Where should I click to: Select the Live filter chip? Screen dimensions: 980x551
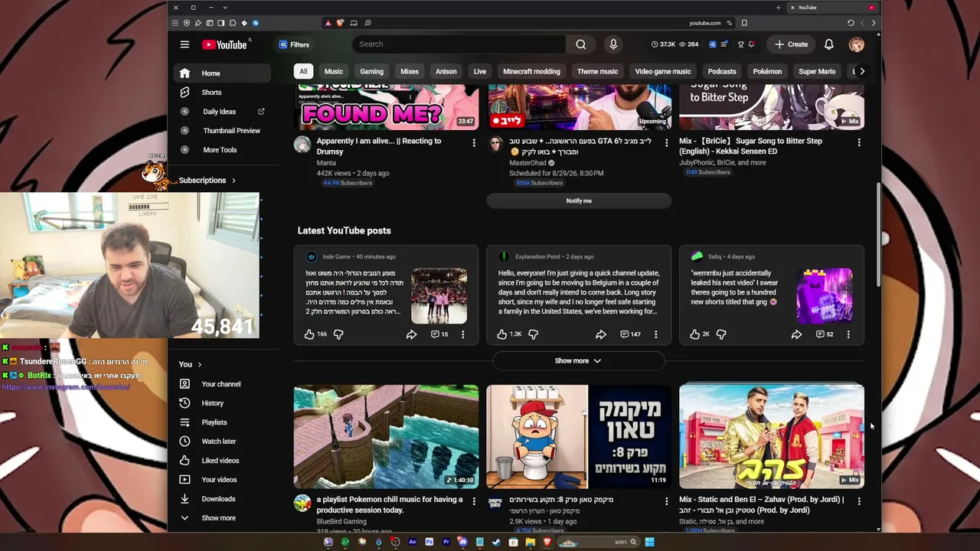(480, 71)
